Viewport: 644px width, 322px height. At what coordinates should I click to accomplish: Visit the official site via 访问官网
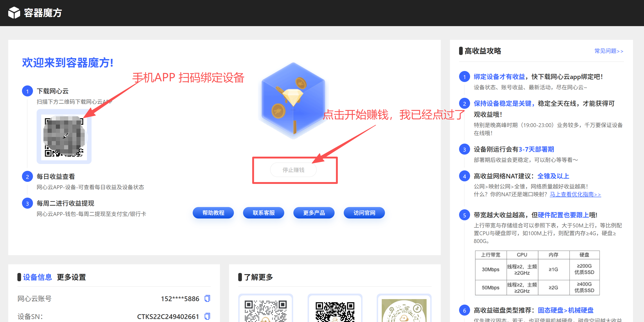[364, 213]
